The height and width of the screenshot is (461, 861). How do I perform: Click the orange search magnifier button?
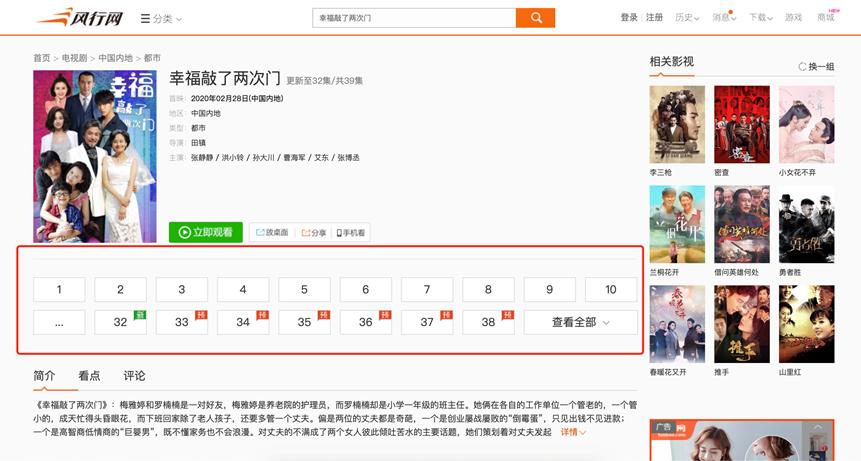(535, 18)
